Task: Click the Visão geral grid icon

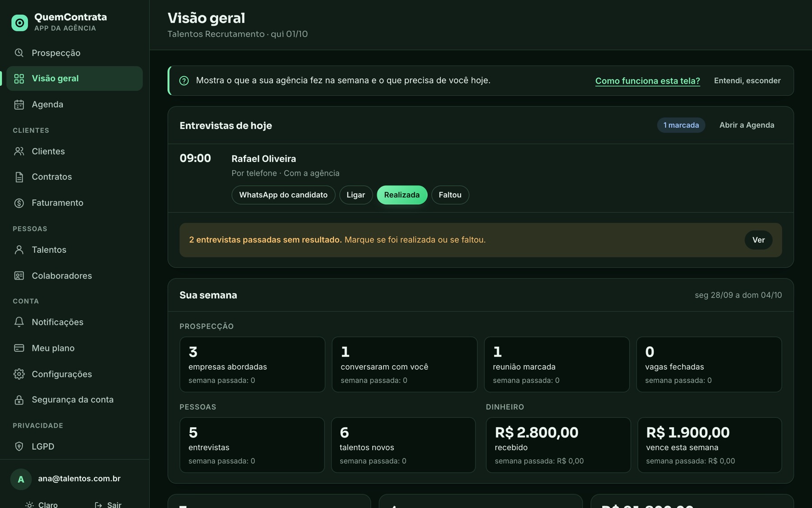Action: click(x=19, y=79)
